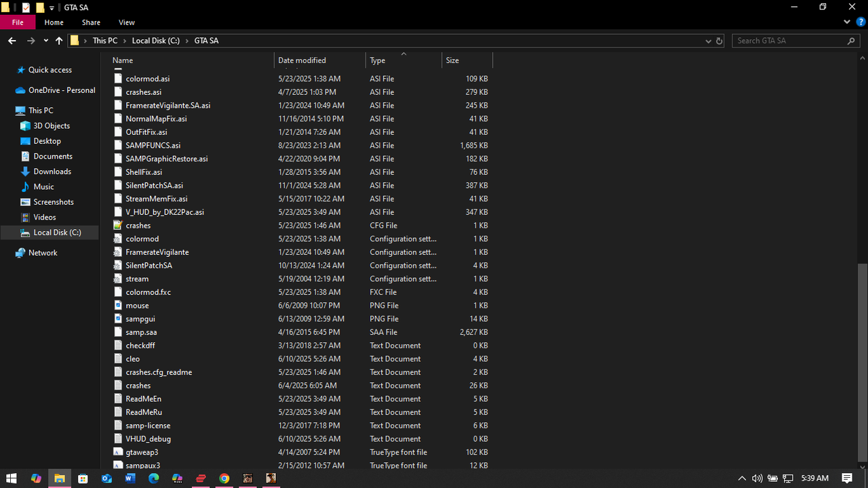Image resolution: width=868 pixels, height=488 pixels.
Task: Select OneDrive cloud icon in sidebar
Action: click(x=20, y=90)
